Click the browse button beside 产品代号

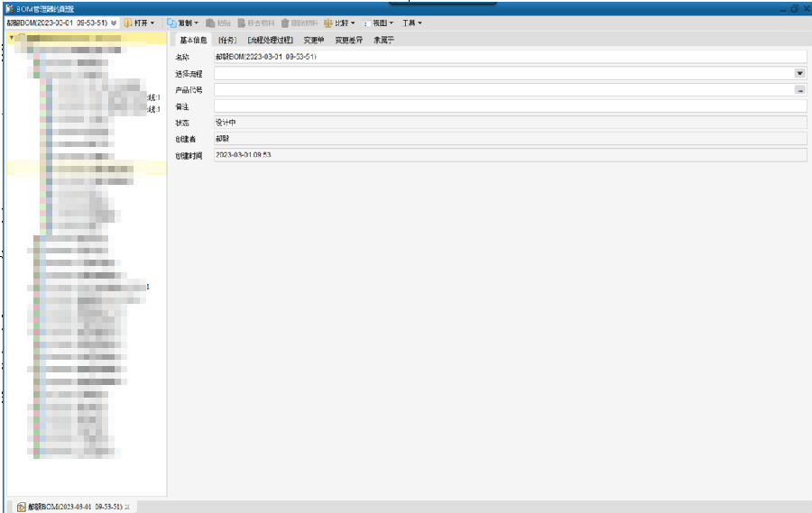[800, 90]
